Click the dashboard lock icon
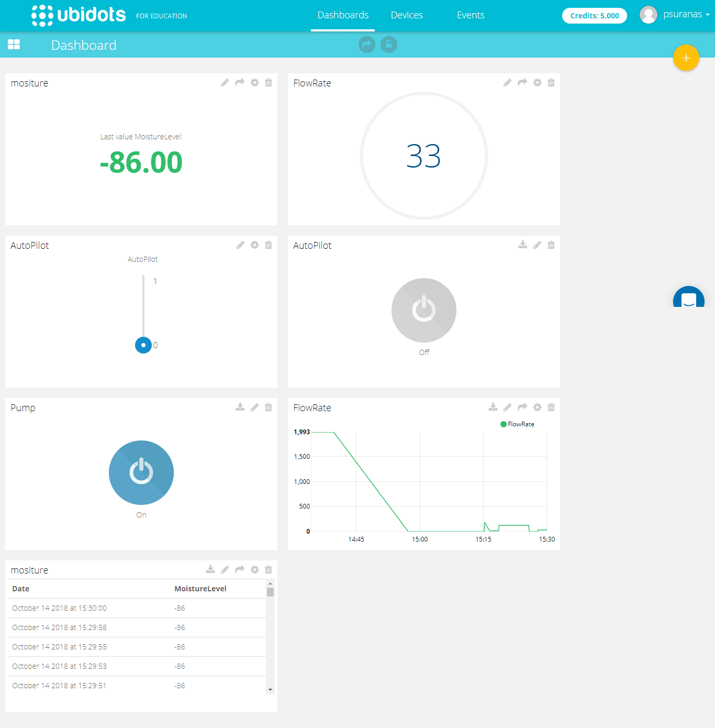The width and height of the screenshot is (715, 728). 388,45
